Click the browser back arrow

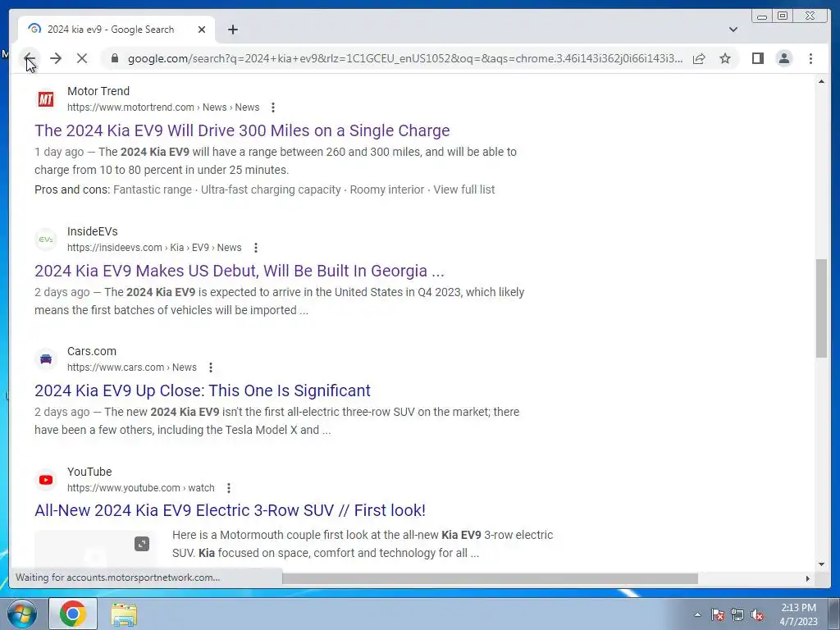pyautogui.click(x=30, y=58)
